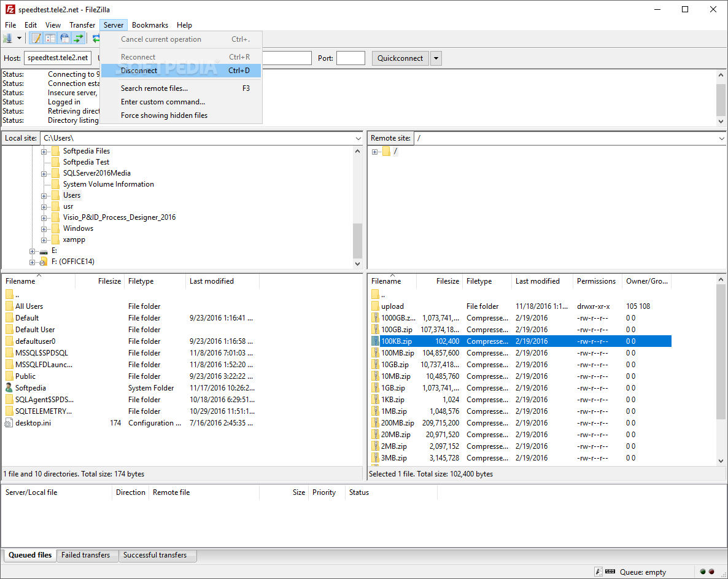728x579 pixels.
Task: Open Remote site path dropdown
Action: tap(721, 138)
